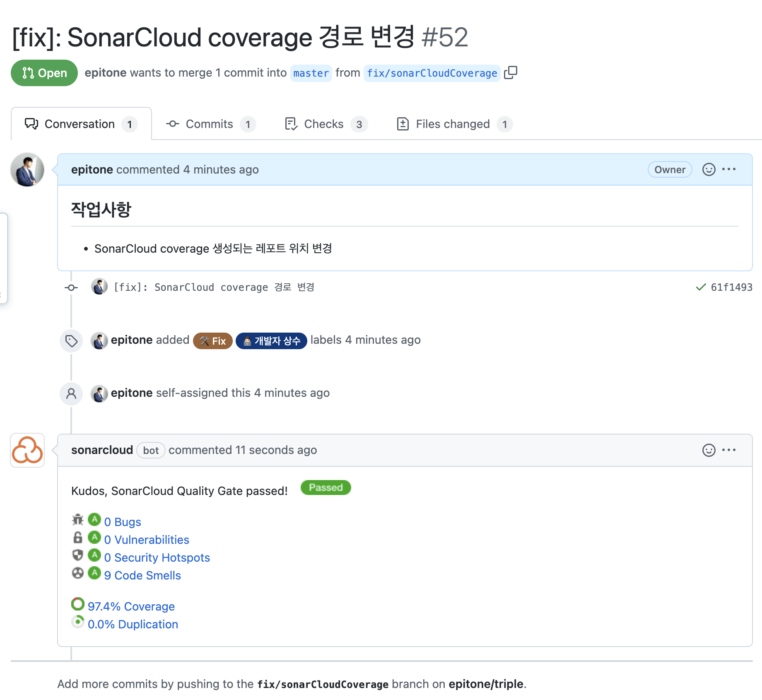Click the '4 minutes ago' comment timestamp
The image size is (762, 700).
tap(221, 169)
